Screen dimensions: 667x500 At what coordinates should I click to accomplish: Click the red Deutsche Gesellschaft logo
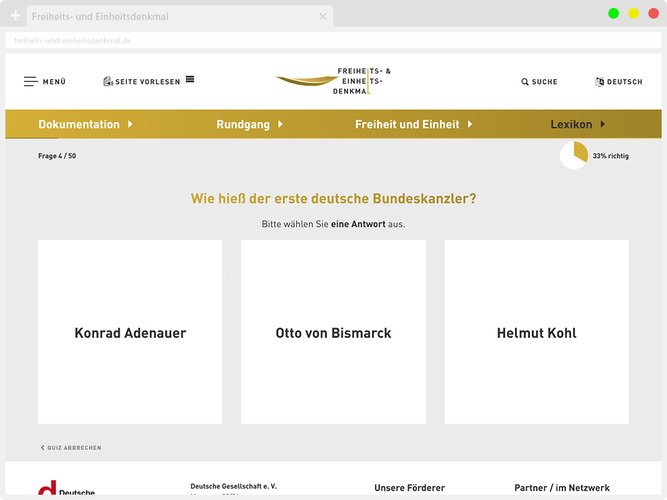pyautogui.click(x=47, y=488)
